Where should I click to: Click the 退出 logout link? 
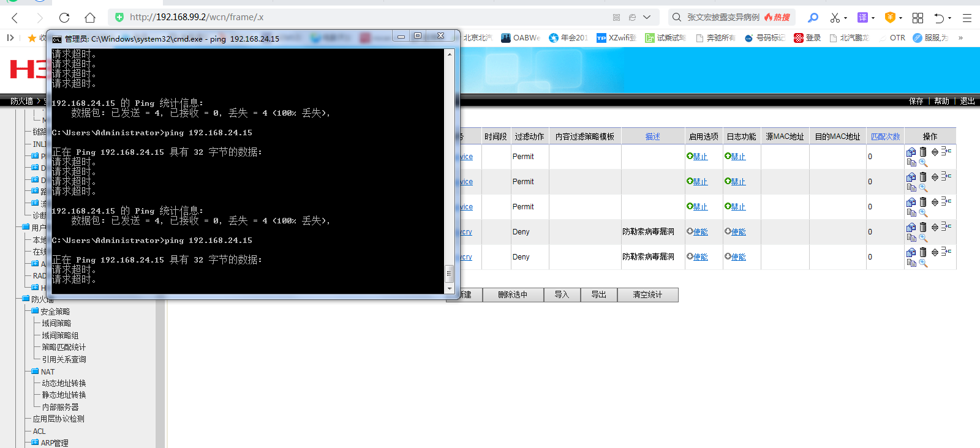pos(968,101)
